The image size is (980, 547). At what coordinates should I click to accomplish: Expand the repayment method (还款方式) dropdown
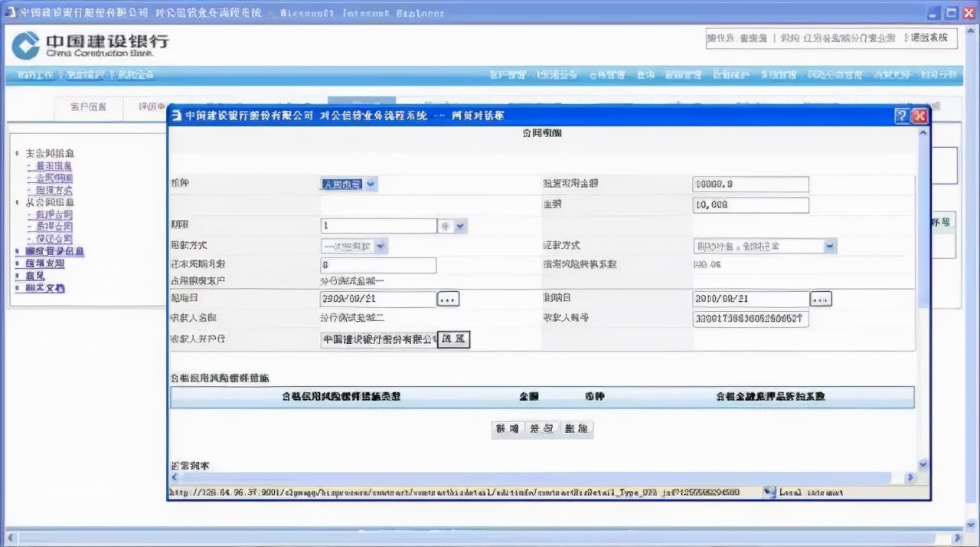pyautogui.click(x=830, y=247)
